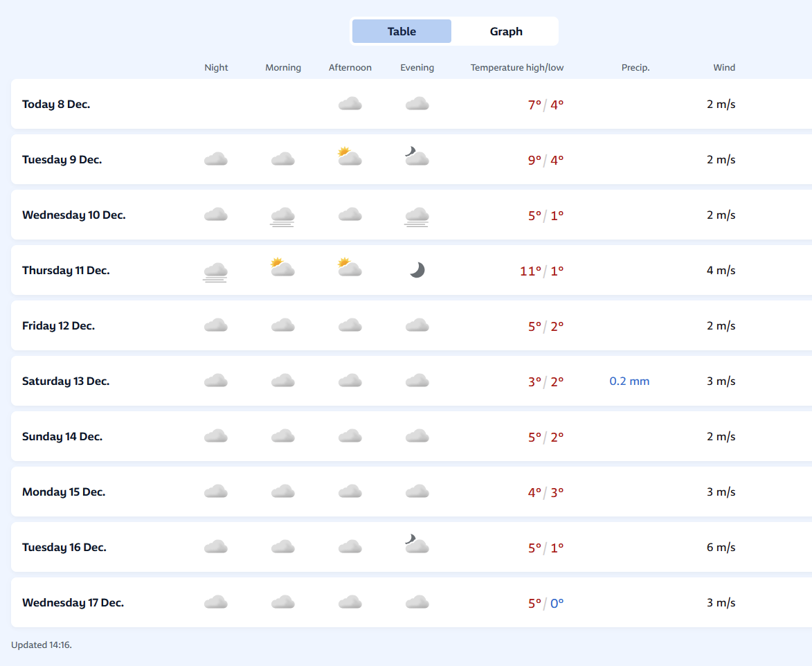Viewport: 812px width, 666px height.
Task: Click Sunday 14 Dec. night cloud icon
Action: point(216,436)
